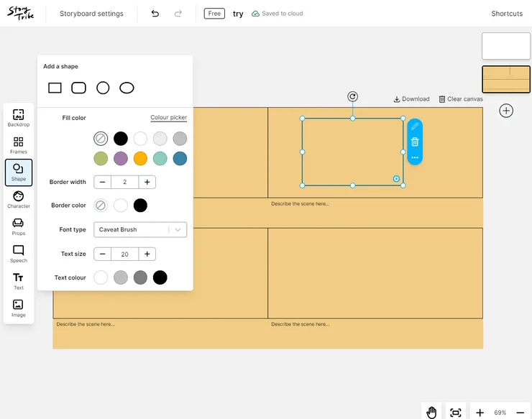Choose the no-border color option
532x419 pixels.
[x=101, y=206]
